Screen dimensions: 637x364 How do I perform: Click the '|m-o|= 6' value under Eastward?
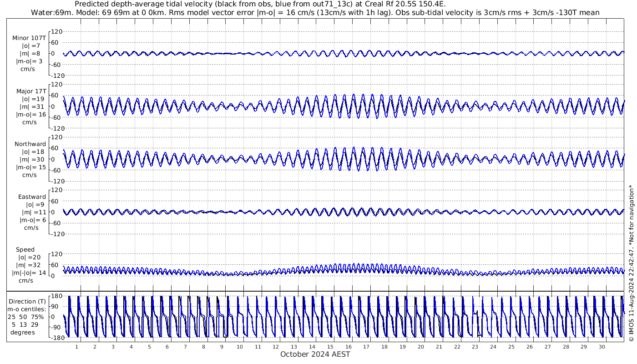33,220
